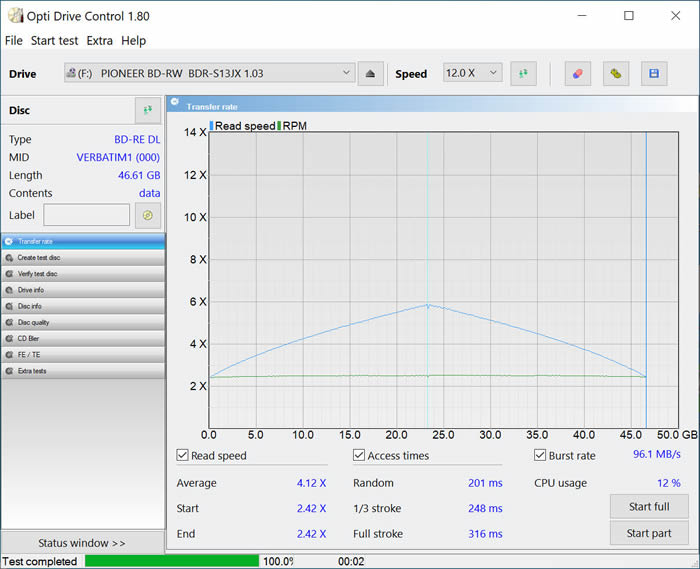Open the Start test menu
The height and width of the screenshot is (569, 700).
pyautogui.click(x=56, y=41)
